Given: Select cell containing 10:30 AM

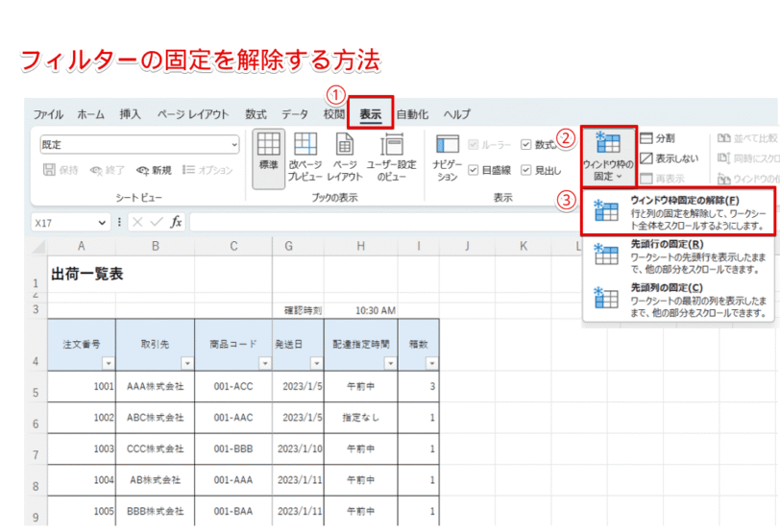Looking at the screenshot, I should pos(360,310).
